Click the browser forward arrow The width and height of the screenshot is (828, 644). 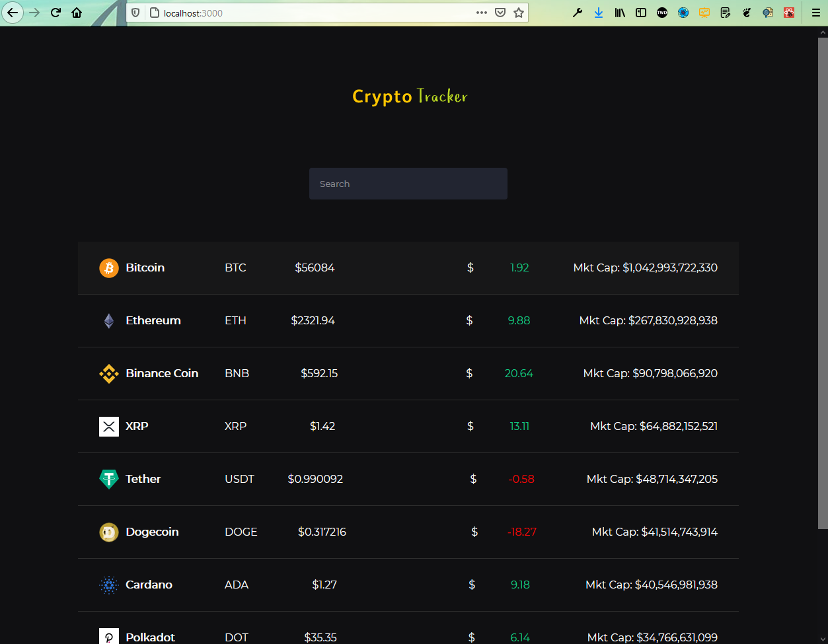[x=34, y=13]
